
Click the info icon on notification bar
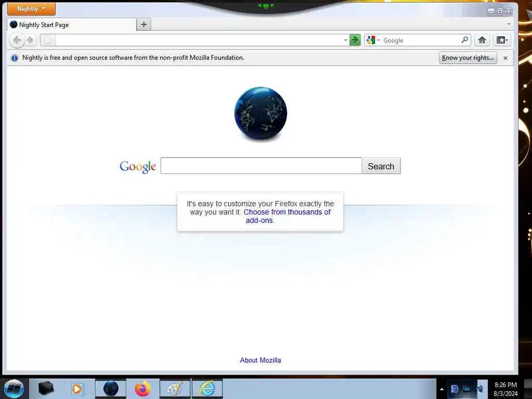coord(14,58)
